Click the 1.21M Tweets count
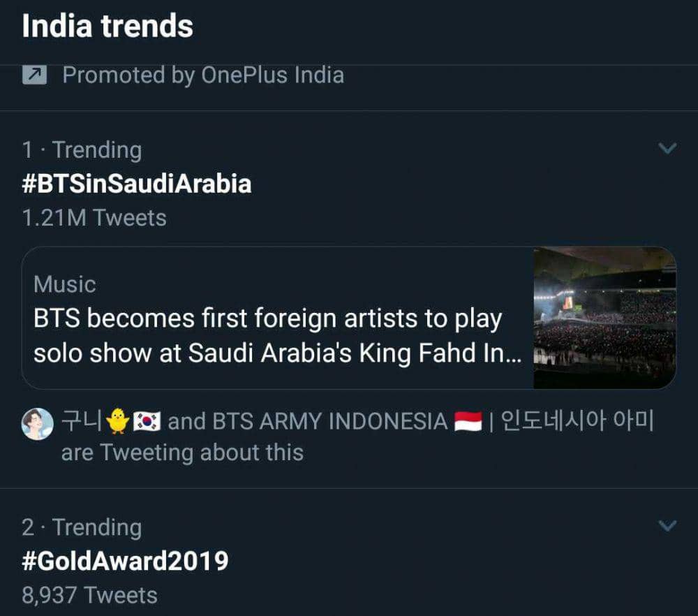The width and height of the screenshot is (698, 616). pyautogui.click(x=94, y=218)
